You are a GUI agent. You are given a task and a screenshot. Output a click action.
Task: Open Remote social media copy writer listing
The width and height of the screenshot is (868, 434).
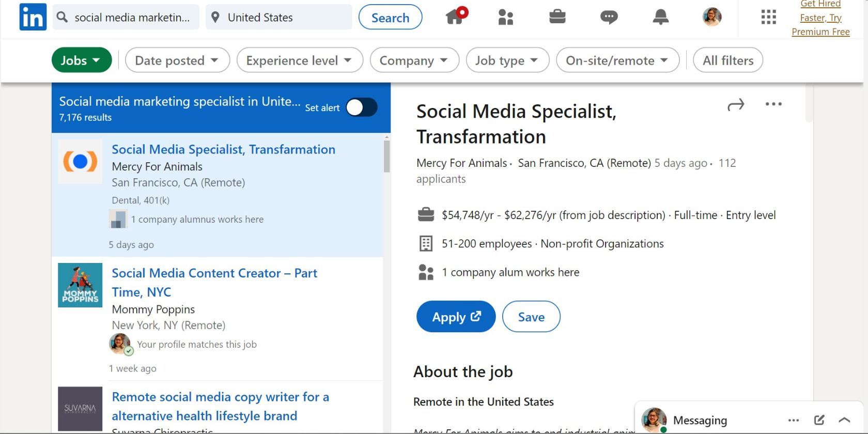220,406
